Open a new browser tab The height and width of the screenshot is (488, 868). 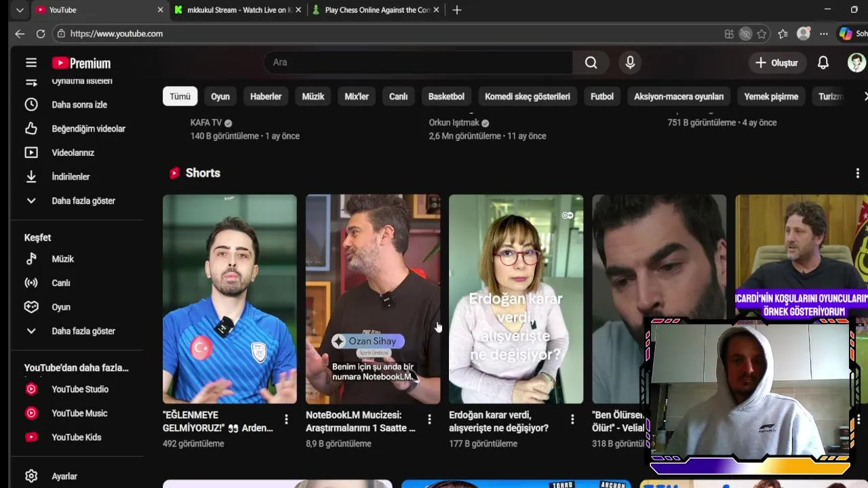456,10
